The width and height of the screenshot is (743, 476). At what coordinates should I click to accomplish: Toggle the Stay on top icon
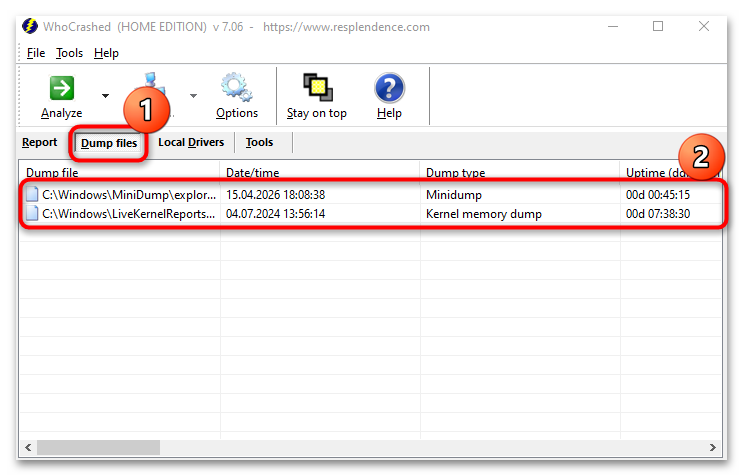[318, 87]
